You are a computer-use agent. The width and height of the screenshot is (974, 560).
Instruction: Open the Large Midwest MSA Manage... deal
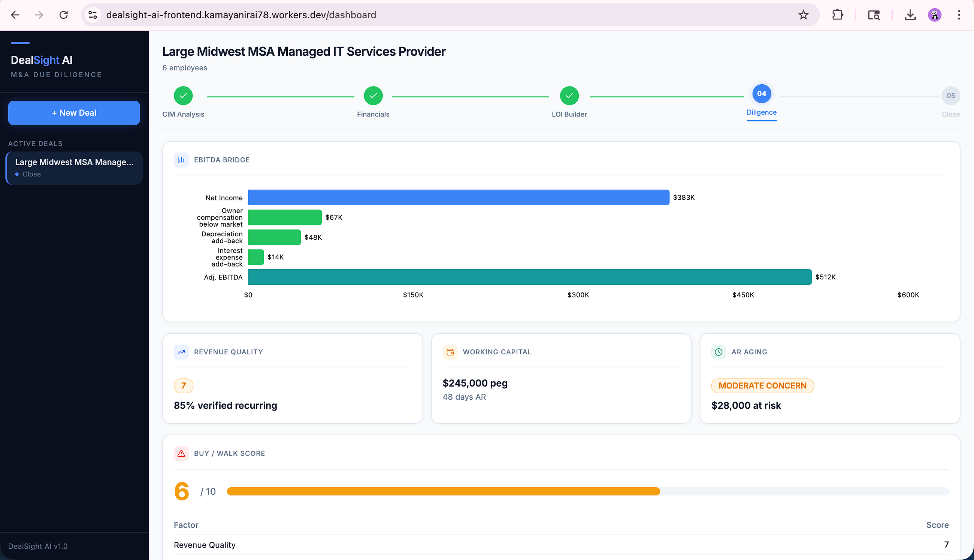[x=74, y=168]
